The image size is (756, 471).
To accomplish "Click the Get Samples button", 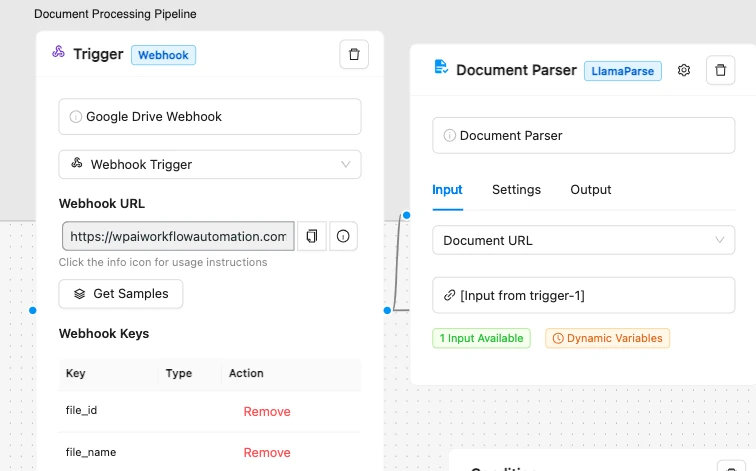I will click(121, 294).
